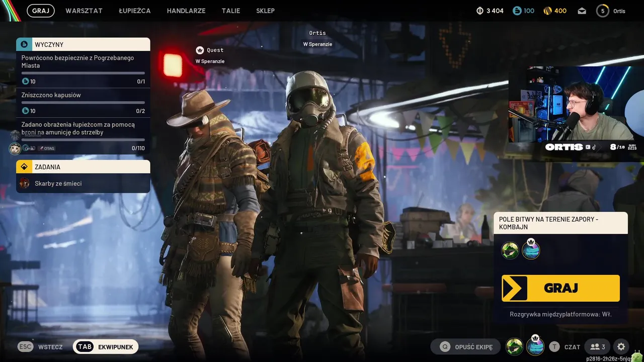Screen dimensions: 644x362
Task: Open the ŁUPIEŻCA tab
Action: [135, 11]
